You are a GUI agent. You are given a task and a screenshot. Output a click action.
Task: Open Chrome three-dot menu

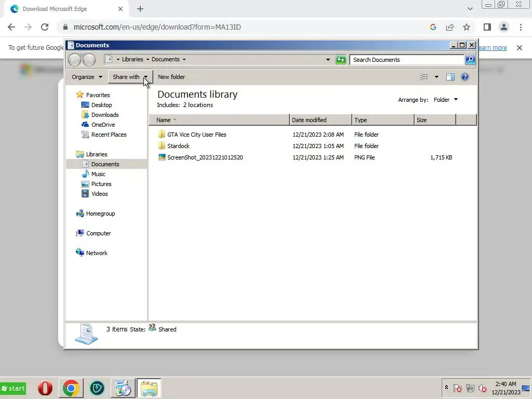(x=521, y=27)
